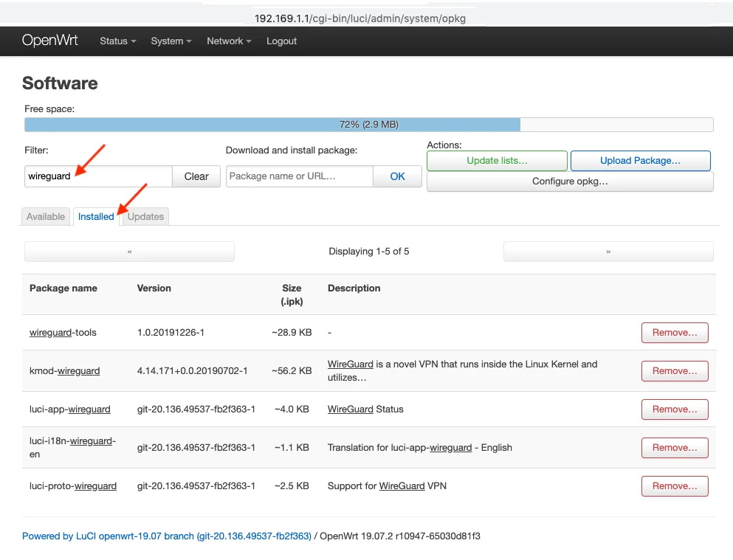Screen dimensions: 733x560
Task: Focus the Package name or URL field
Action: pyautogui.click(x=299, y=176)
